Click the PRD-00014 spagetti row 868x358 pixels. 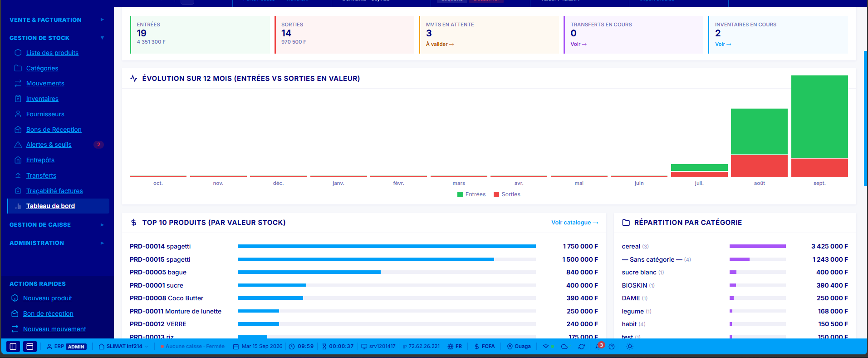coord(363,246)
